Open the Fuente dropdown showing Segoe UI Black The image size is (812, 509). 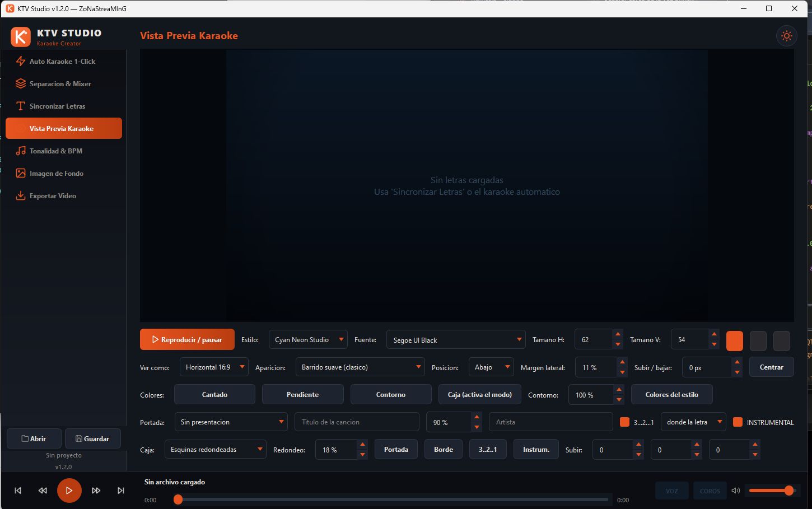(456, 340)
